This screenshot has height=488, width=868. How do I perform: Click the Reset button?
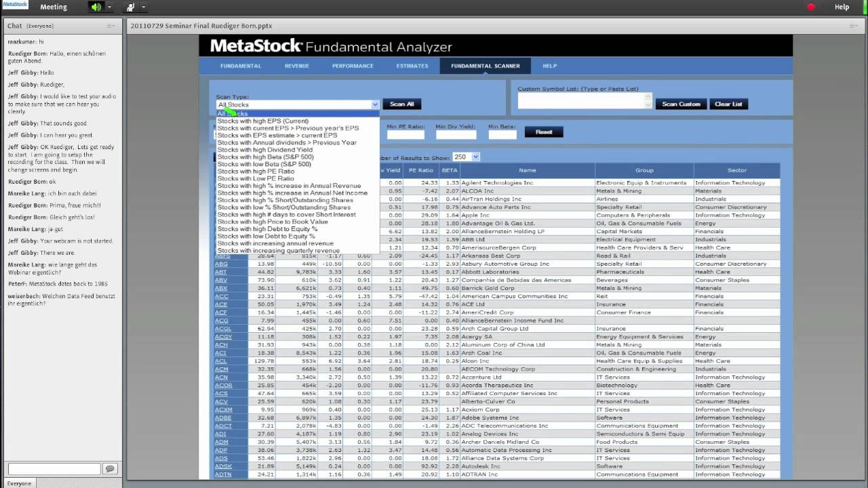tap(544, 131)
